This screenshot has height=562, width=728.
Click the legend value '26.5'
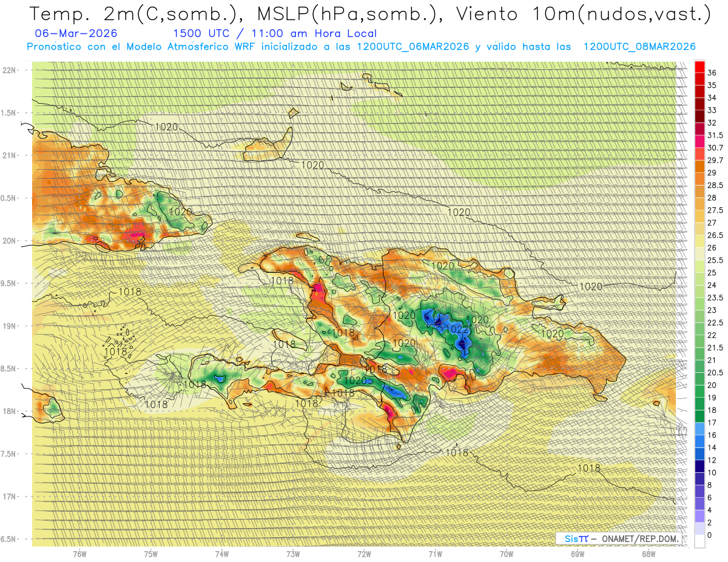tap(715, 235)
